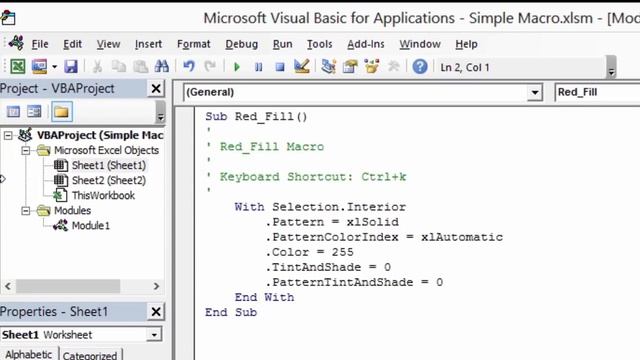Save the workbook with the floppy icon
The height and width of the screenshot is (360, 640).
click(x=71, y=66)
